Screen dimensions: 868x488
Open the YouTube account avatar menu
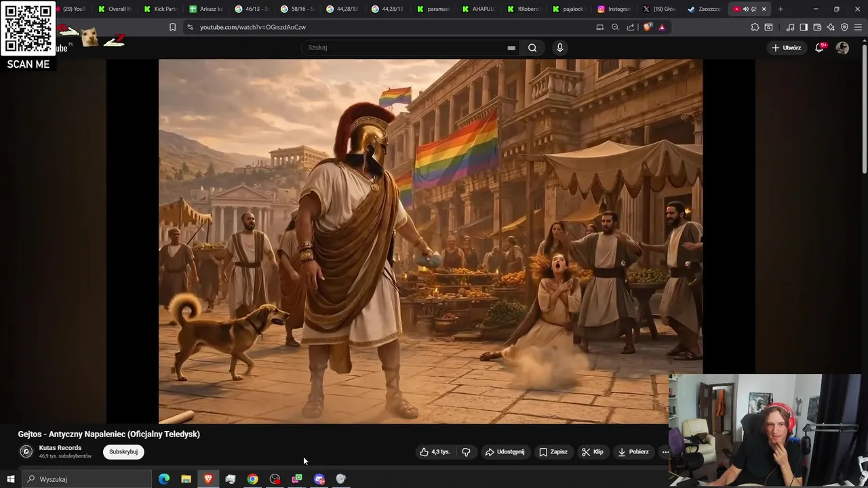(842, 47)
